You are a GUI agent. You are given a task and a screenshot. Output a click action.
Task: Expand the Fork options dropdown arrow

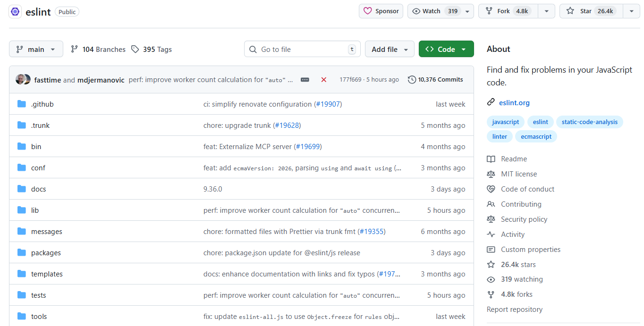547,11
